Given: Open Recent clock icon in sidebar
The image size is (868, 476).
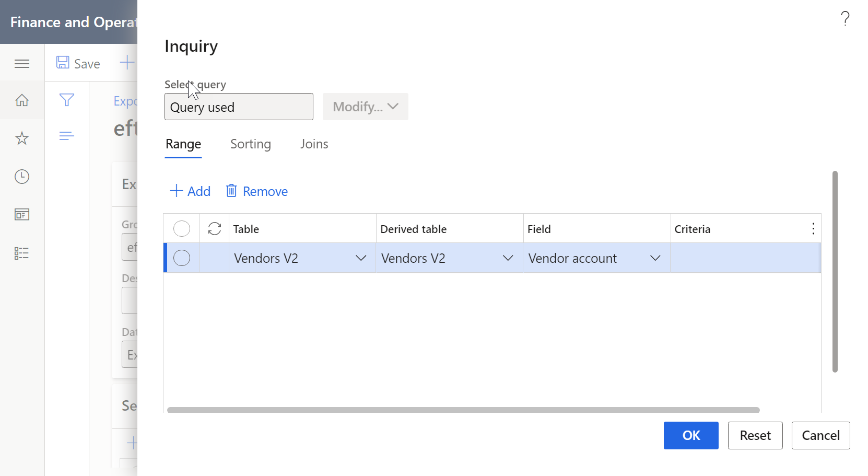Looking at the screenshot, I should tap(22, 177).
